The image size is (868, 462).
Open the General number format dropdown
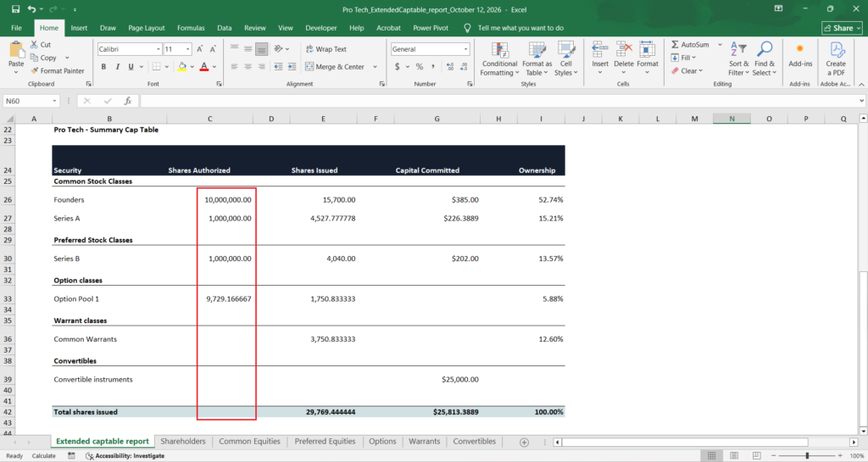click(x=465, y=49)
